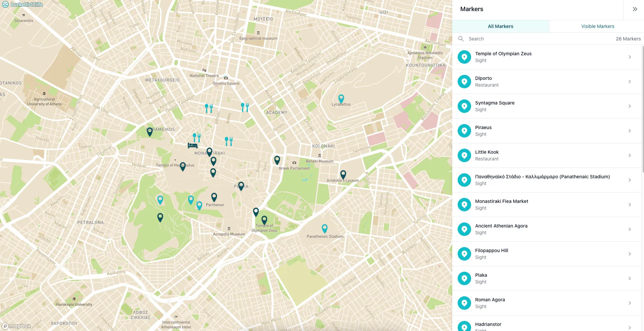Collapse the Markers panel with the double chevron
This screenshot has height=331, width=644.
[x=635, y=9]
